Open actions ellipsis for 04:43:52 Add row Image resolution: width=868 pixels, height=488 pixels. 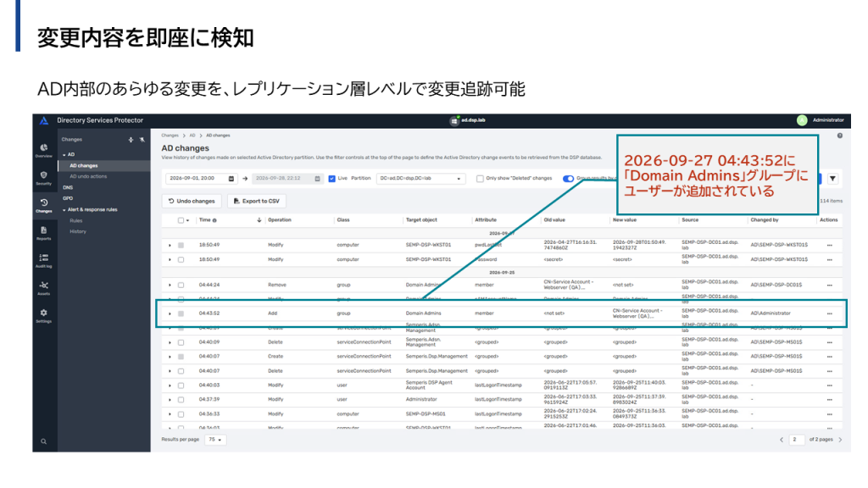pyautogui.click(x=829, y=313)
